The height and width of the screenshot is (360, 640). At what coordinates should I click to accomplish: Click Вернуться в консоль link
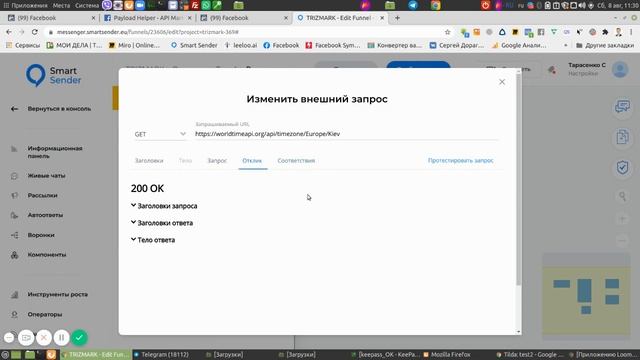tap(59, 109)
